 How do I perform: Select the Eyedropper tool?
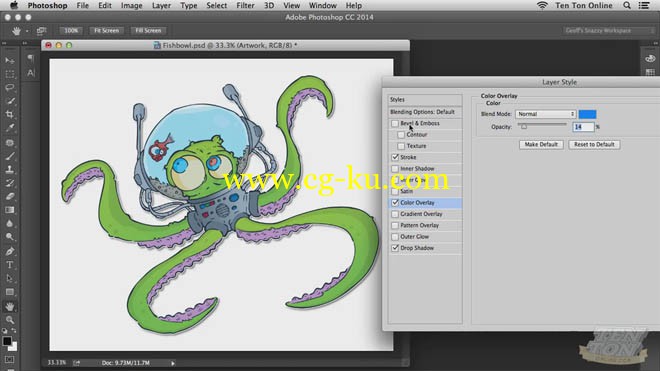(x=10, y=128)
